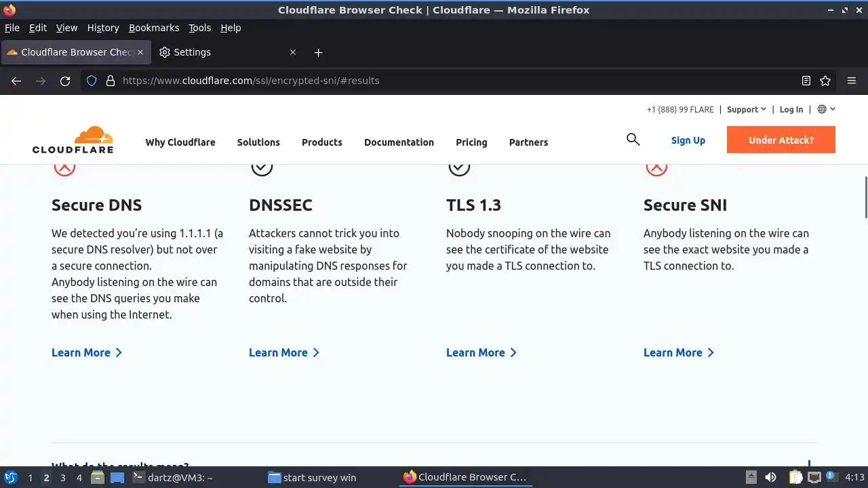Screen dimensions: 868x488
Task: Click the page vertical scrollbar thumb
Action: (865, 197)
